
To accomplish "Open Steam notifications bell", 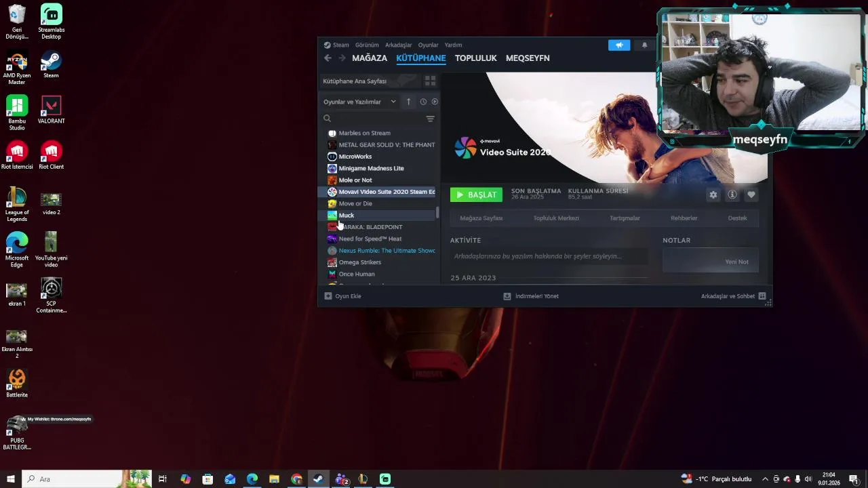I will [644, 45].
